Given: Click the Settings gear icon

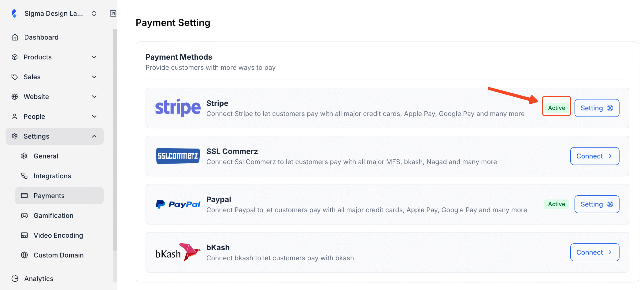Looking at the screenshot, I should (x=15, y=136).
